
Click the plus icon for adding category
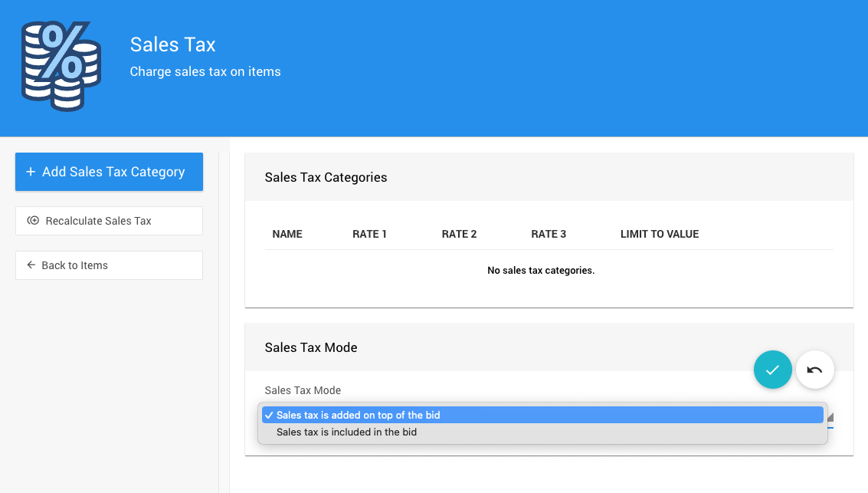coord(31,172)
